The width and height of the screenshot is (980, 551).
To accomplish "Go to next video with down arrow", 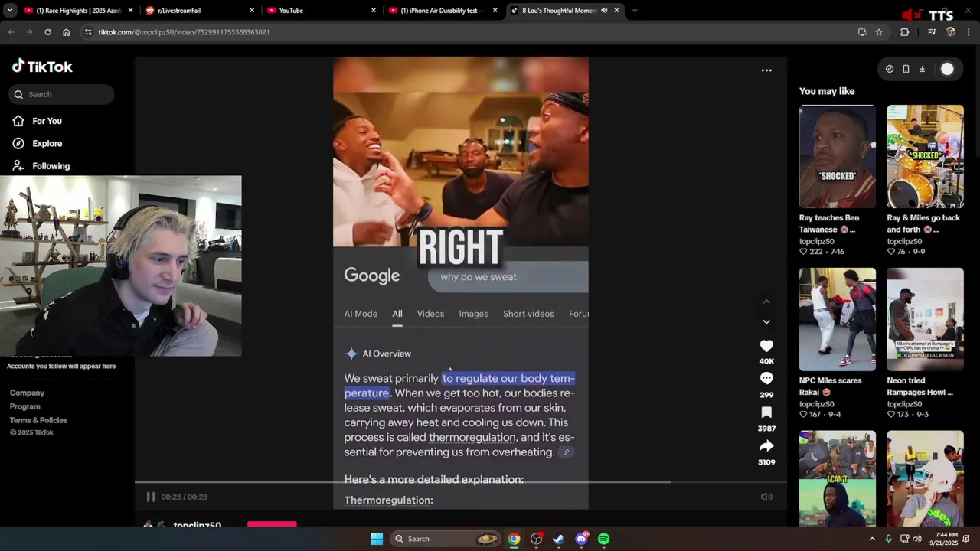I will (766, 321).
